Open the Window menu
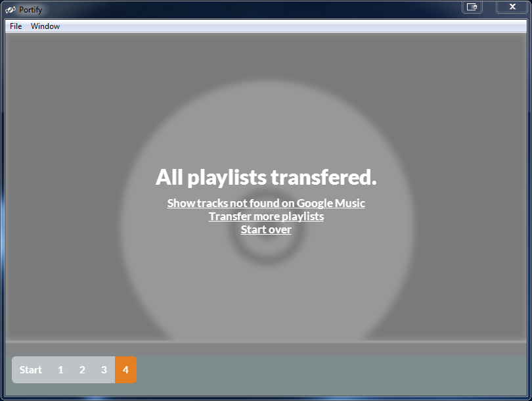This screenshot has height=401, width=532. click(45, 26)
